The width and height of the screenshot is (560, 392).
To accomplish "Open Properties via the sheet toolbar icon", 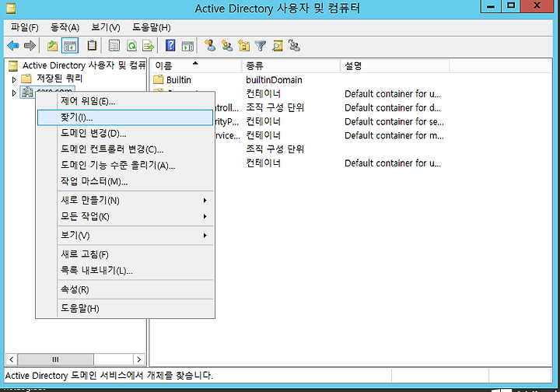I will click(x=114, y=46).
